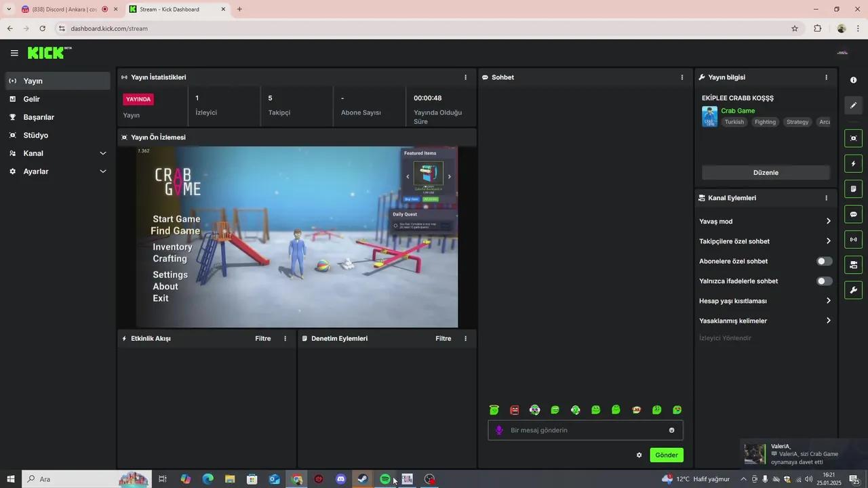This screenshot has width=868, height=488.
Task: Open Yavaş mod options arrow
Action: coord(828,222)
